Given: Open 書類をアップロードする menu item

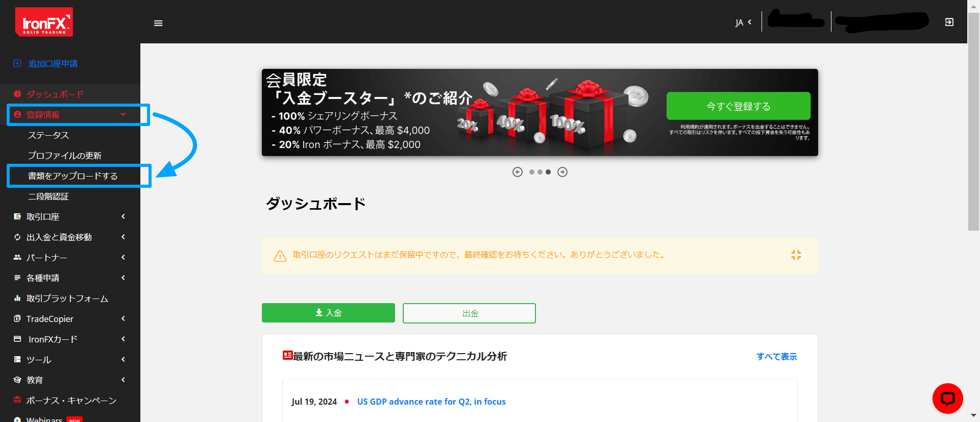Looking at the screenshot, I should (x=73, y=176).
